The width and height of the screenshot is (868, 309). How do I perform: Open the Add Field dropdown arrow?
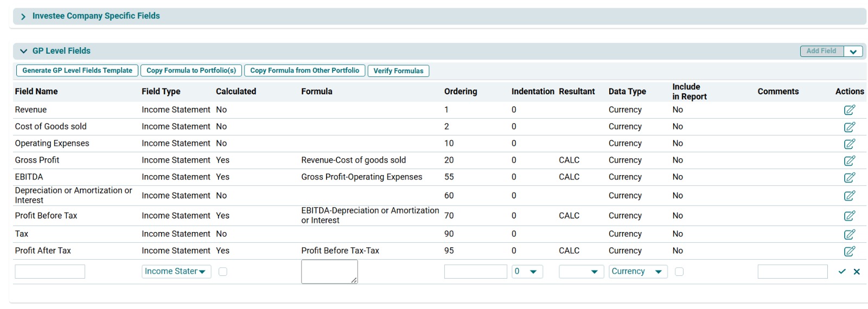[853, 51]
